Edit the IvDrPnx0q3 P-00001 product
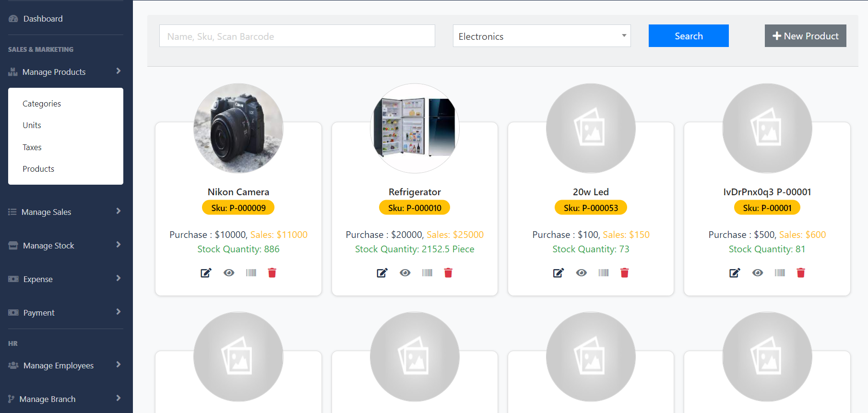868x413 pixels. (735, 273)
